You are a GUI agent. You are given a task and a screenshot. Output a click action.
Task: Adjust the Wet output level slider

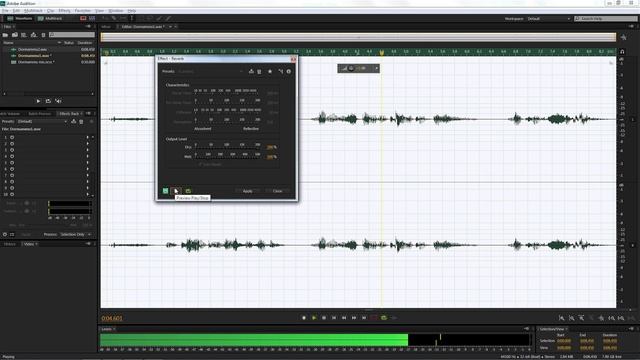click(227, 157)
